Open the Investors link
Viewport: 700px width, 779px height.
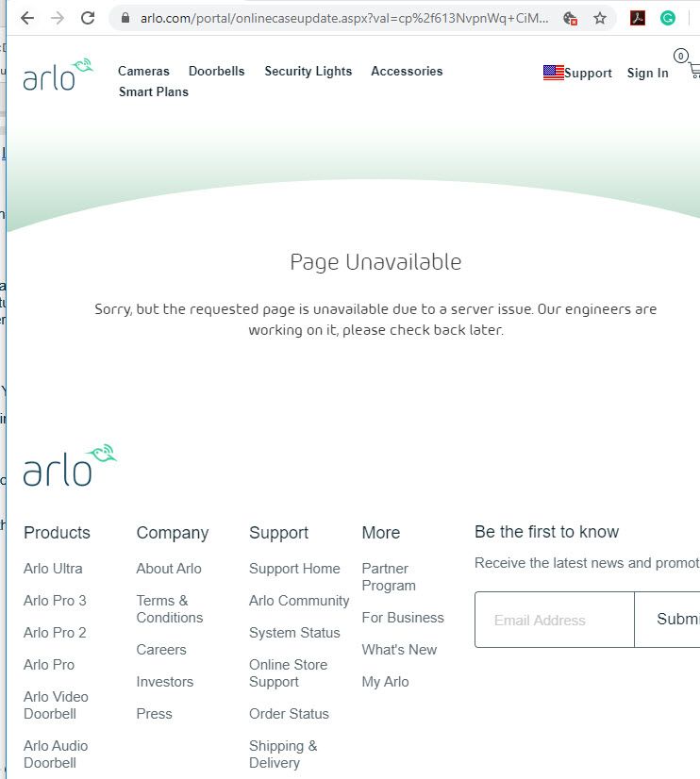point(165,682)
